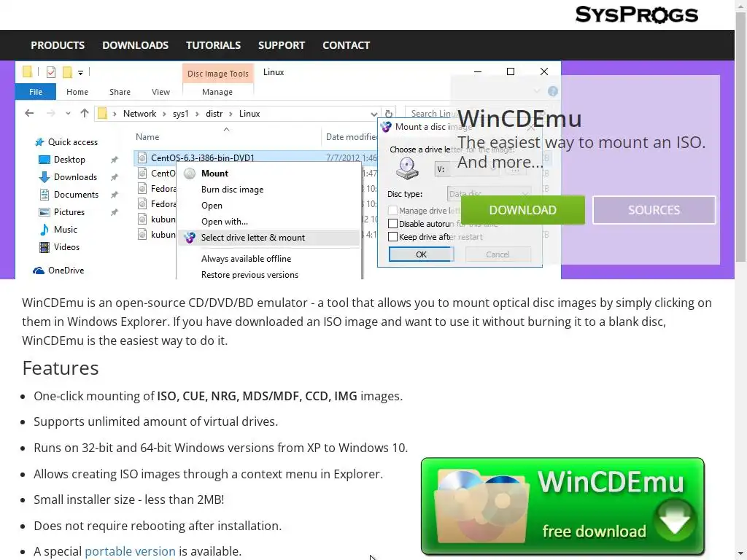
Task: Click the Explorer forward arrow
Action: pos(50,113)
